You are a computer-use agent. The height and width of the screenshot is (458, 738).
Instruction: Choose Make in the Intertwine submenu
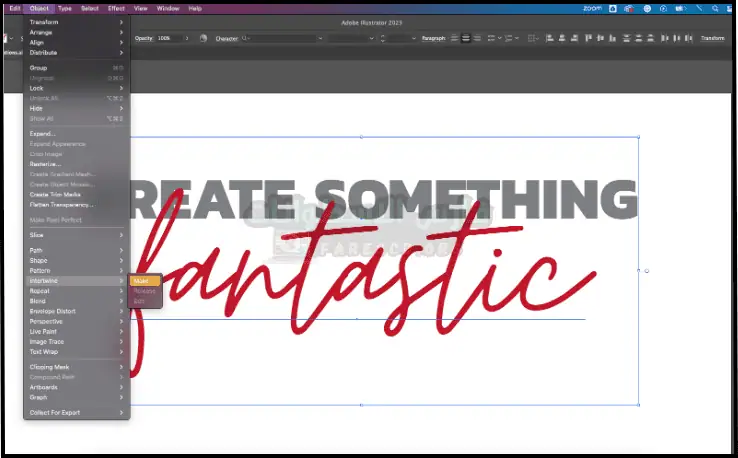click(x=144, y=281)
